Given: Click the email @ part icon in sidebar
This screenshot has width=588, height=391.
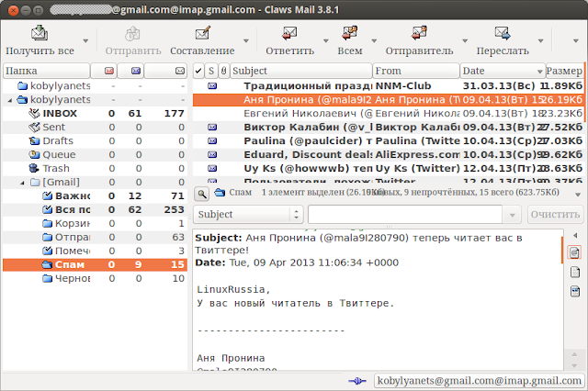Looking at the screenshot, I should point(575,252).
